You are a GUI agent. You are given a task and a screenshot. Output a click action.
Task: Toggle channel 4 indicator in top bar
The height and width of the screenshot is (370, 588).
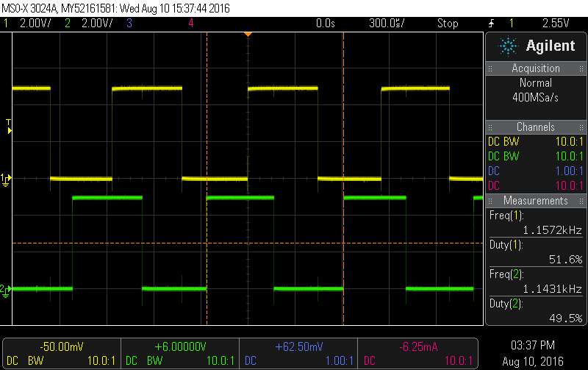tap(191, 24)
